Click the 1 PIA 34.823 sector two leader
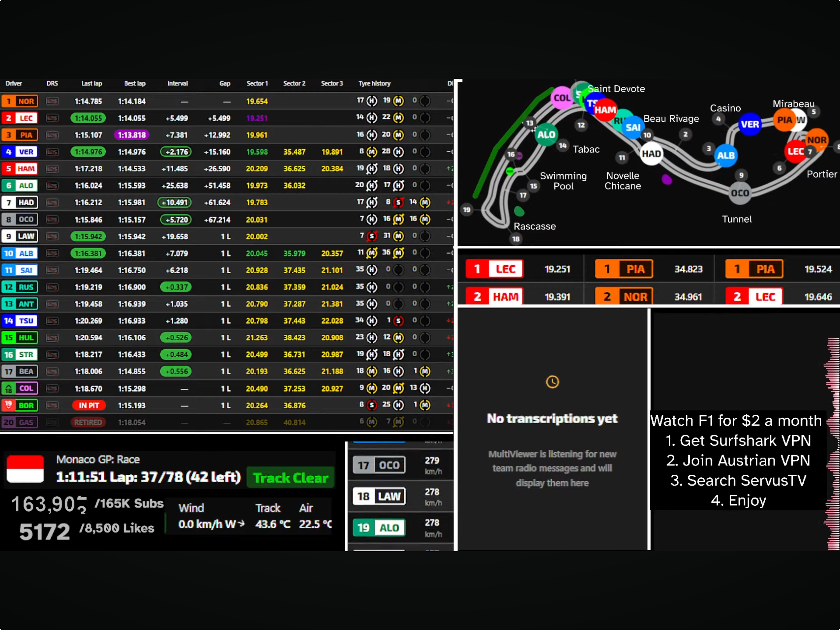The height and width of the screenshot is (630, 840). click(649, 269)
